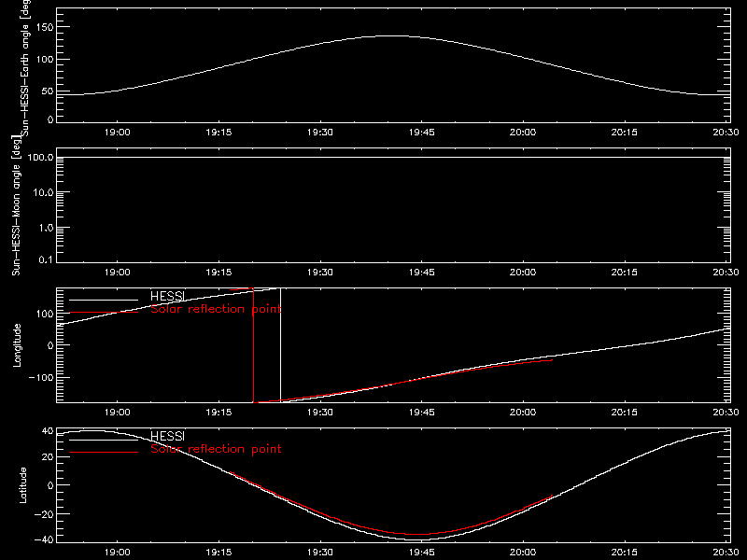The image size is (747, 560).
Task: Click white HESSI legend line in Longitude plot
Action: click(104, 300)
